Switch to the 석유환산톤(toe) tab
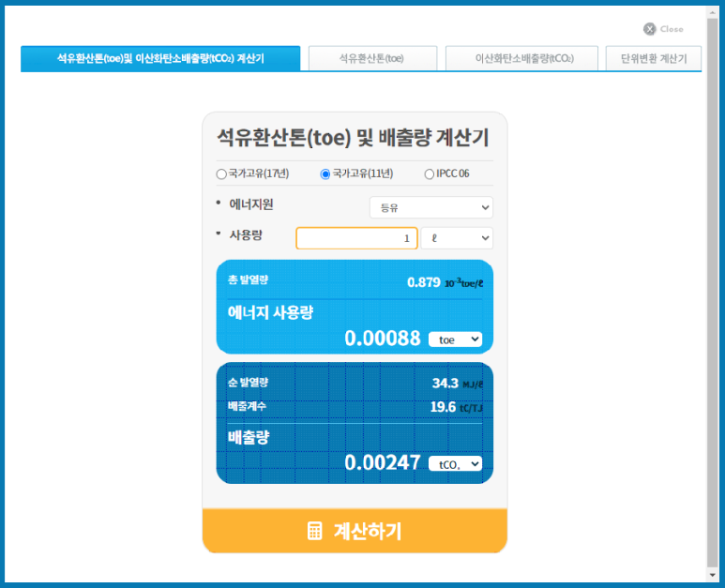 coord(372,58)
